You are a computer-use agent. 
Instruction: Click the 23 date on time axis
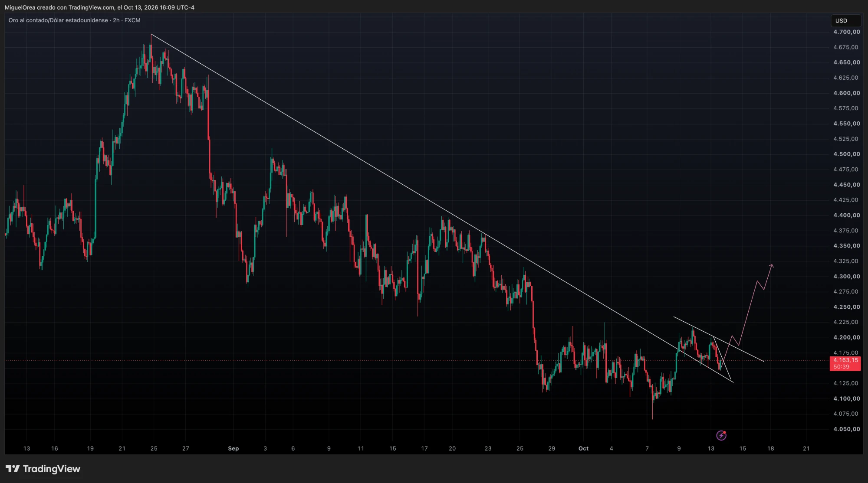[488, 448]
